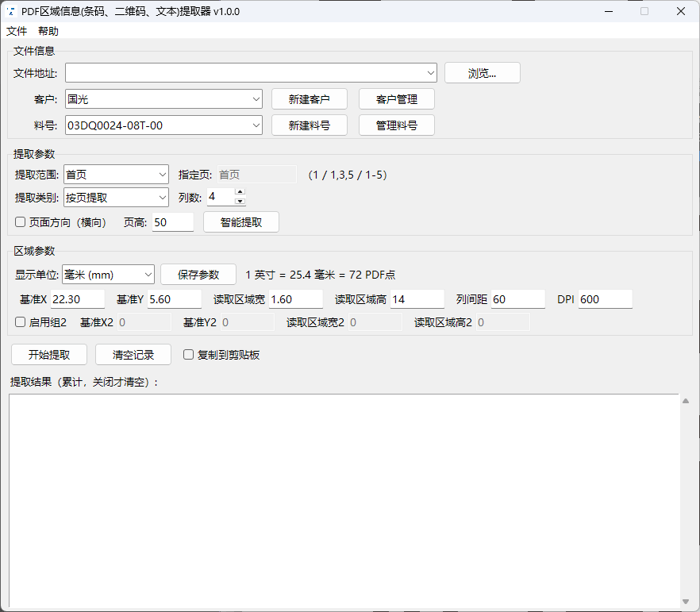Click the 客户管理 button

click(x=397, y=99)
